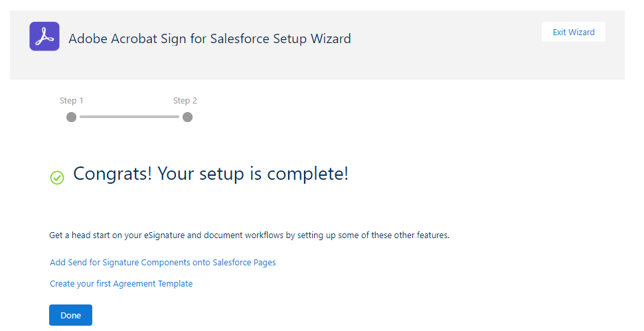Click the Congrats setup complete heading
Viewport: 644px width, 331px height.
click(x=210, y=174)
